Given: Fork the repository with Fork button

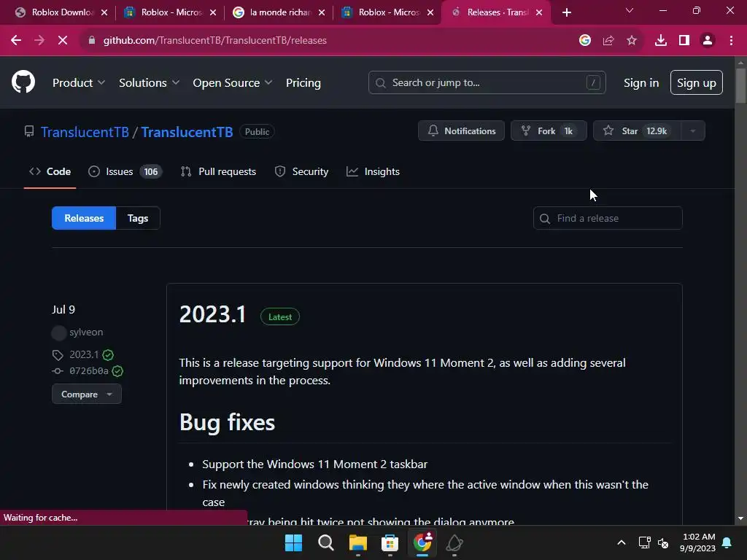Looking at the screenshot, I should [x=549, y=131].
